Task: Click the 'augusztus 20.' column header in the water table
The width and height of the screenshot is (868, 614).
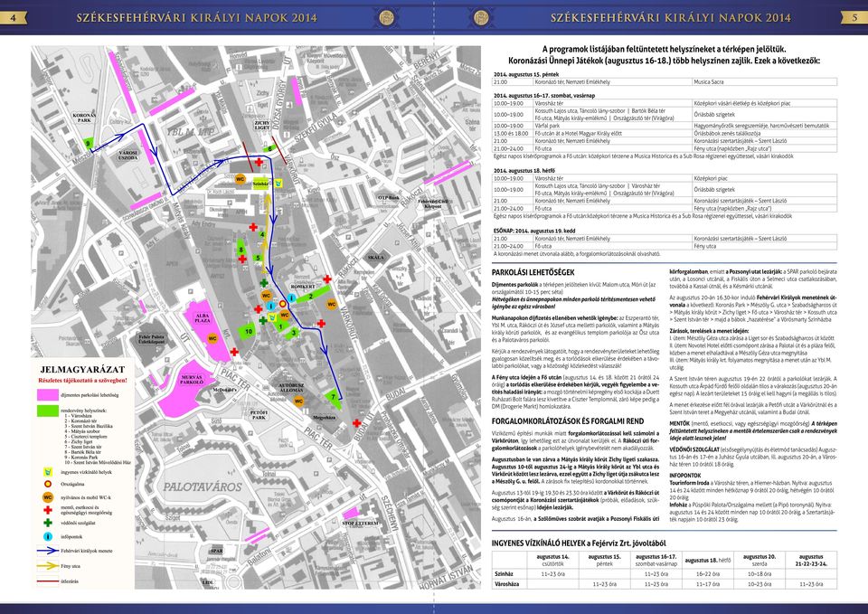Action: coord(759,560)
